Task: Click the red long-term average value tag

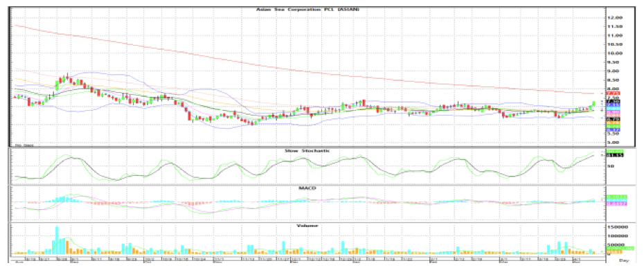Action: (x=614, y=93)
